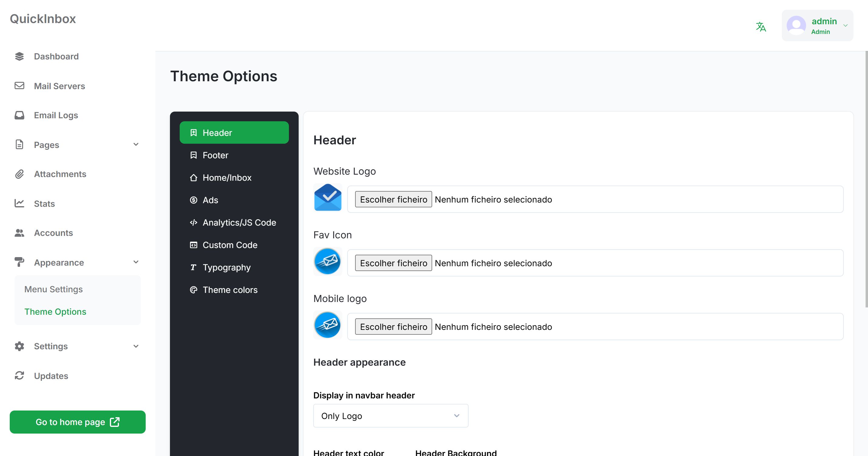Choose file for Fav Icon

(x=393, y=263)
